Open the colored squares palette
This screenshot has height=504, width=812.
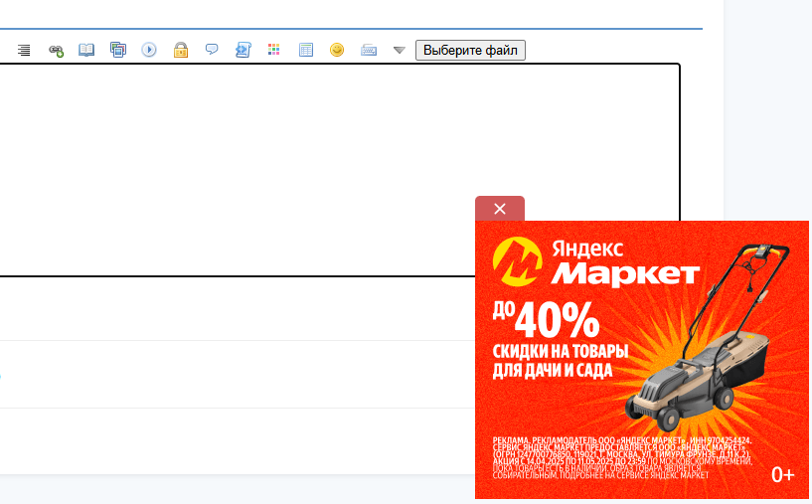tap(274, 50)
